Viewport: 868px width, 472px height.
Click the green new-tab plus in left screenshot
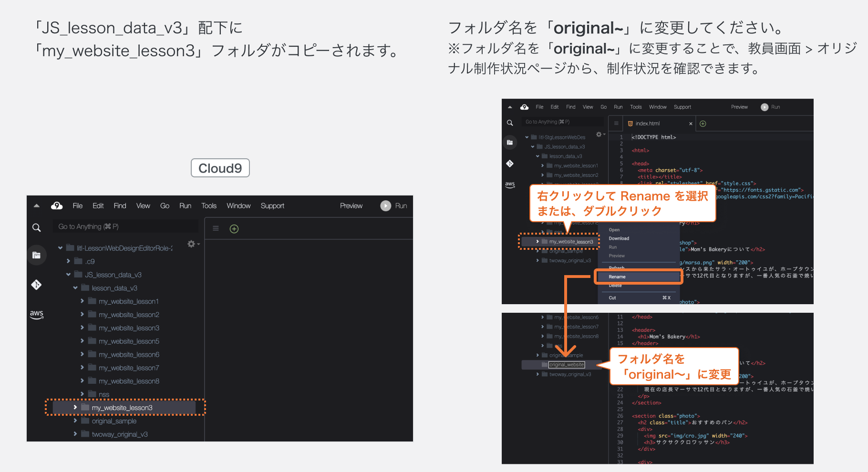pyautogui.click(x=234, y=229)
